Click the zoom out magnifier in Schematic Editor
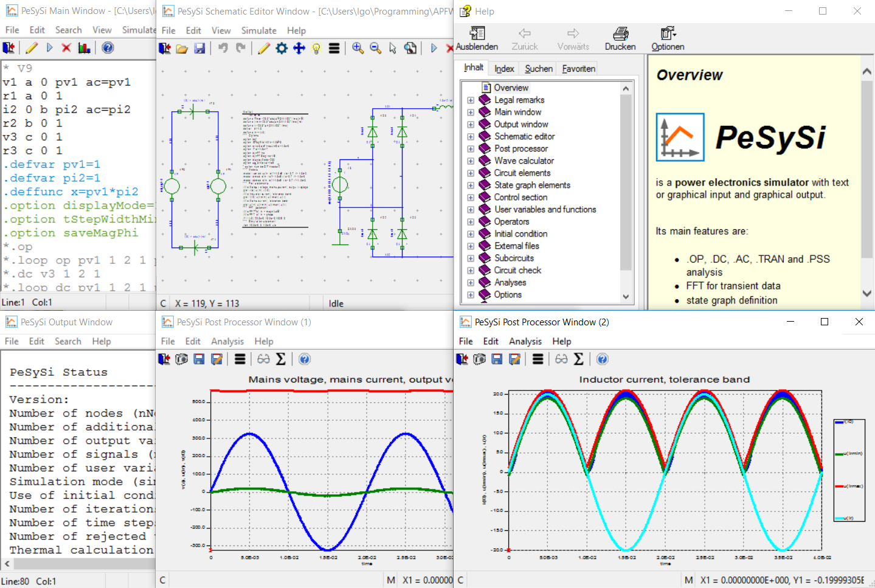This screenshot has height=588, width=875. pyautogui.click(x=375, y=48)
